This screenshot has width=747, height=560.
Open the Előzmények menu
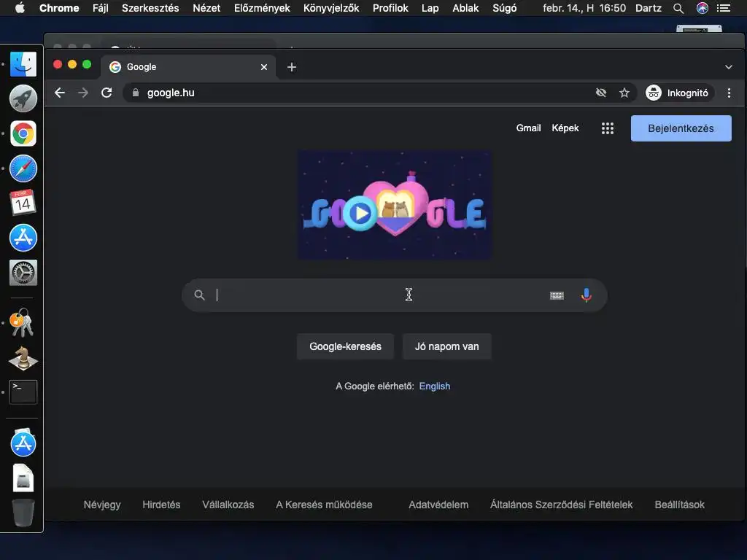tap(262, 8)
